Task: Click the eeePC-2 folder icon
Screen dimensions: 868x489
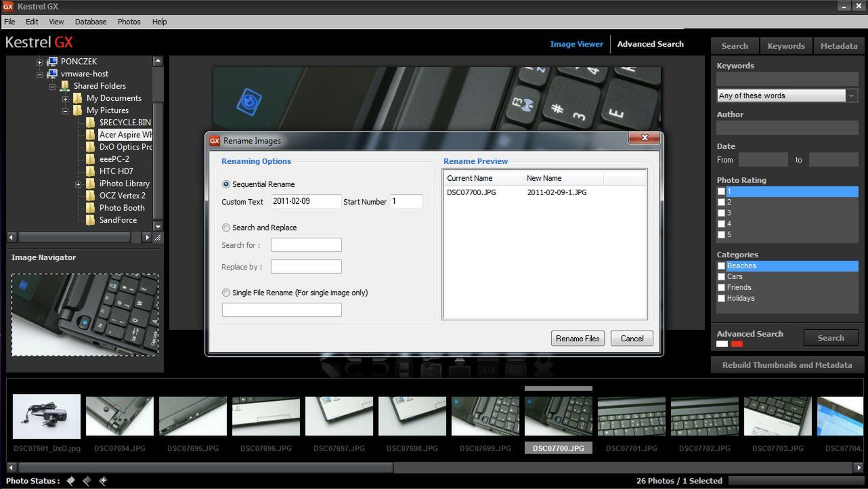Action: tap(90, 159)
